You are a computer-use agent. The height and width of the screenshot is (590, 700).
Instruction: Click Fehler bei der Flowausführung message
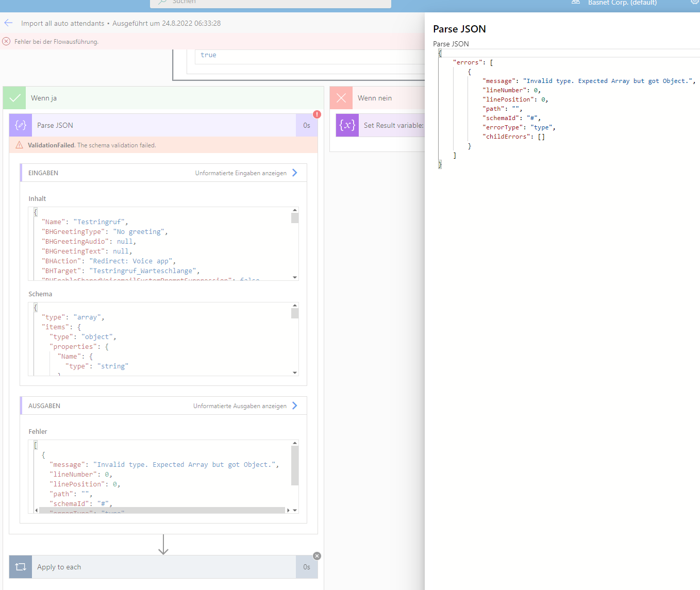click(x=56, y=42)
